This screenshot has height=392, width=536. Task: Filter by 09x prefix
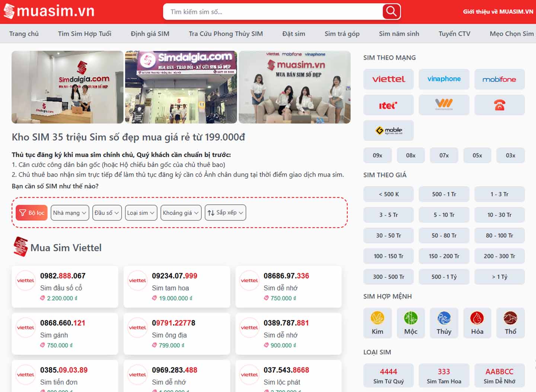coord(377,155)
